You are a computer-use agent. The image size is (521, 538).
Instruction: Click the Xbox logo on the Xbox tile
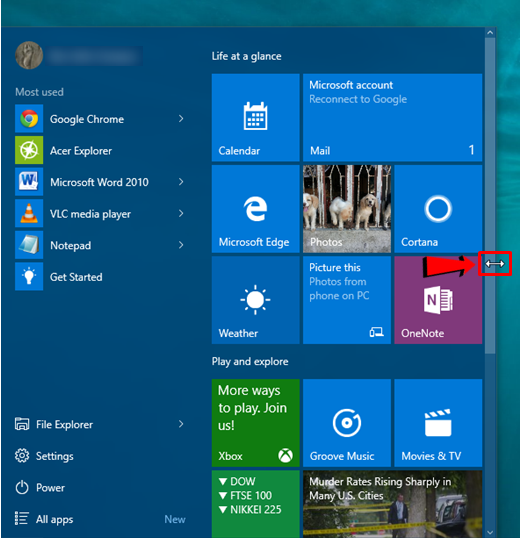[x=286, y=455]
